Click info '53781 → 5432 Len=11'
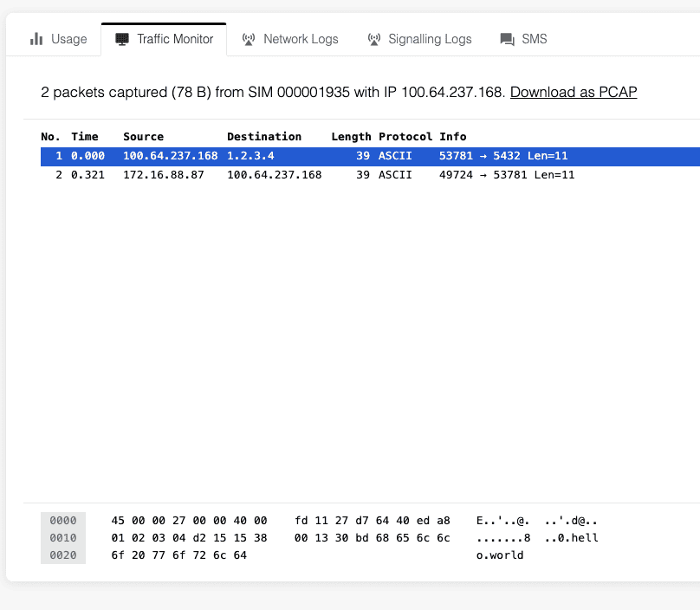Viewport: 700px width, 610px height. click(503, 156)
